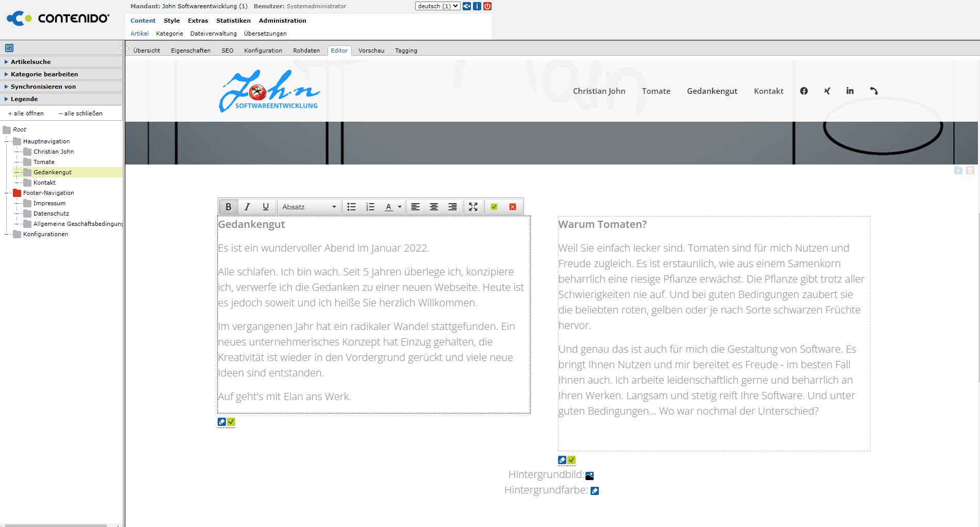Click Facebook icon in site navigation
This screenshot has height=527, width=980.
pyautogui.click(x=804, y=91)
